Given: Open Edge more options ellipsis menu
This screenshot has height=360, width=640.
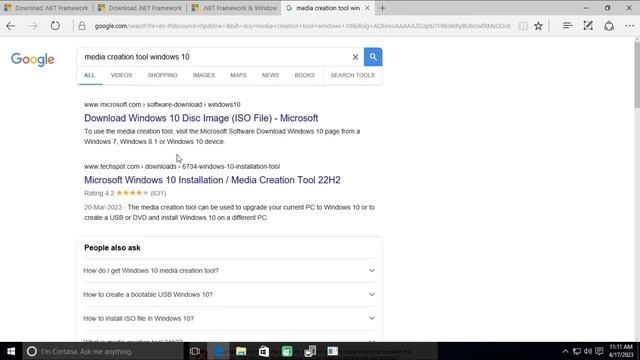Looking at the screenshot, I should [629, 26].
